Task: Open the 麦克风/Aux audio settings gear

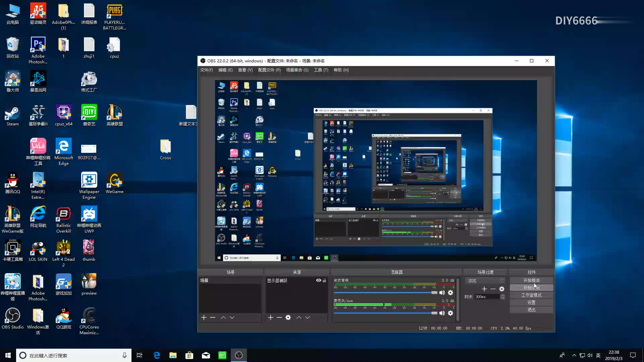Action: click(450, 313)
